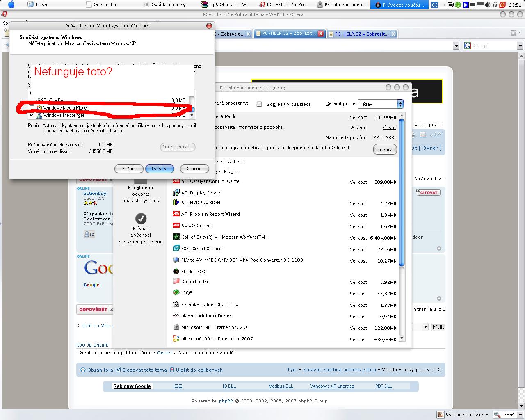Open default program access settings checkmark icon
This screenshot has width=525, height=420.
pos(141,219)
